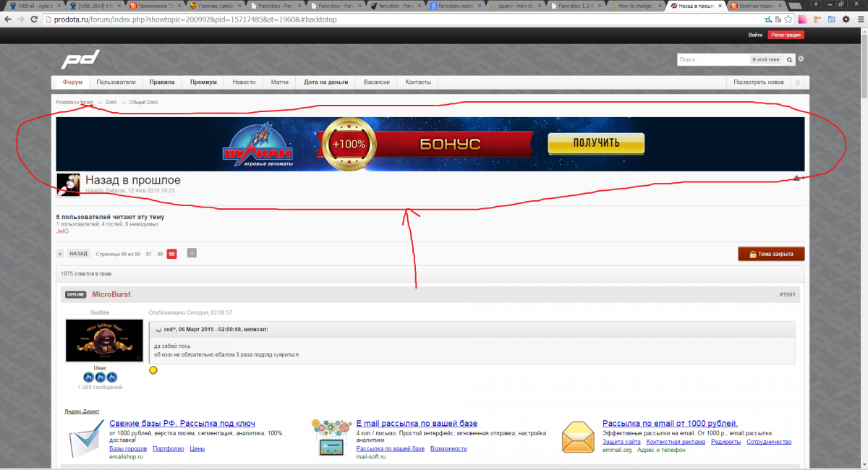The height and width of the screenshot is (470, 868).
Task: Click НАЗАД pagination button
Action: tap(78, 254)
